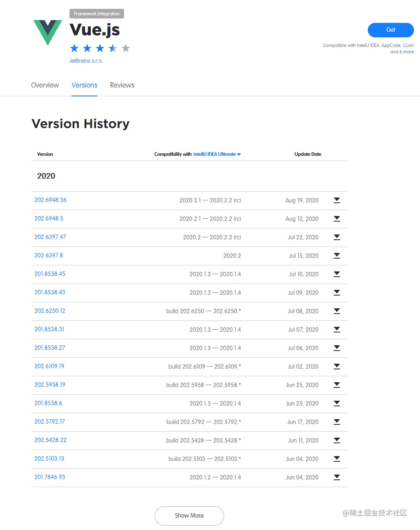The height and width of the screenshot is (530, 420).
Task: Click the '2020.1.2 — 2020.1.4' compatibility text
Action: click(215, 477)
